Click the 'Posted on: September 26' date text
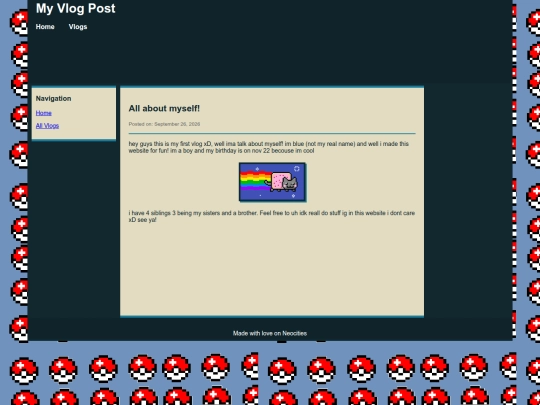 (164, 124)
